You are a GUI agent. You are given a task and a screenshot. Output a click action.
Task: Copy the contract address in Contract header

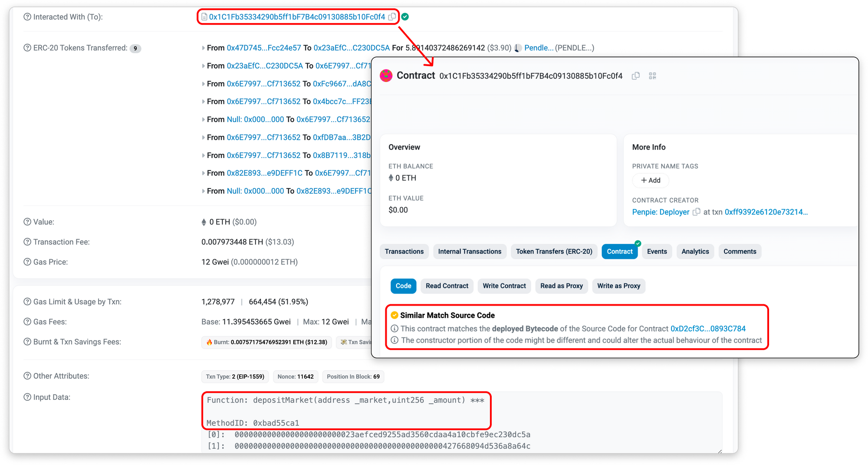tap(636, 76)
